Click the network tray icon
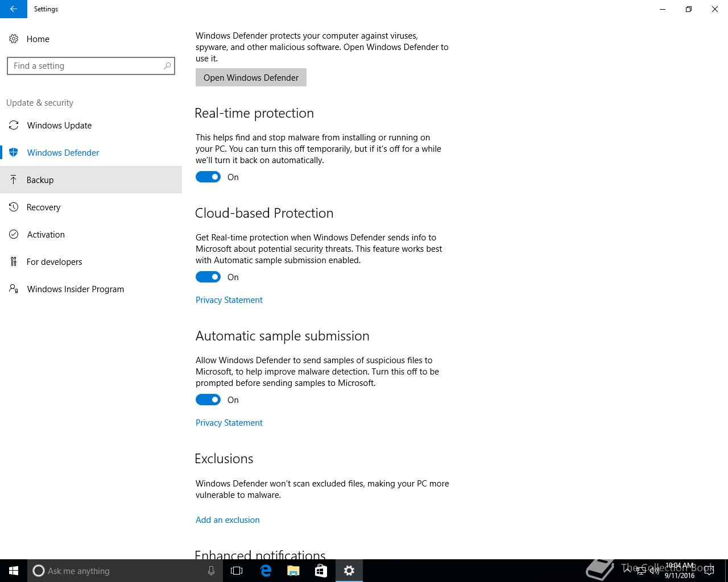The height and width of the screenshot is (582, 728). pos(641,571)
